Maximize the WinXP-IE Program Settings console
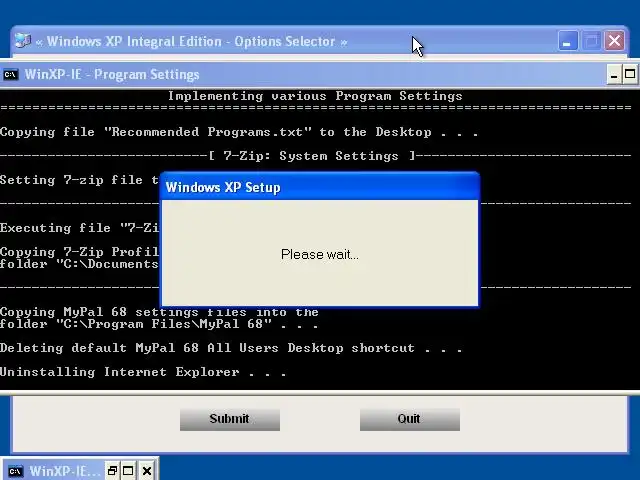The image size is (640, 480). coord(630,75)
